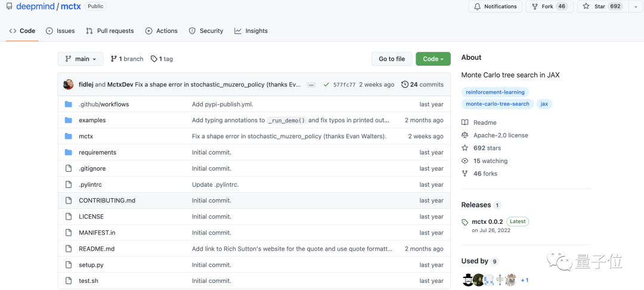Open the 'Add typing annotations' commit message
The height and width of the screenshot is (290, 644).
[x=290, y=121]
